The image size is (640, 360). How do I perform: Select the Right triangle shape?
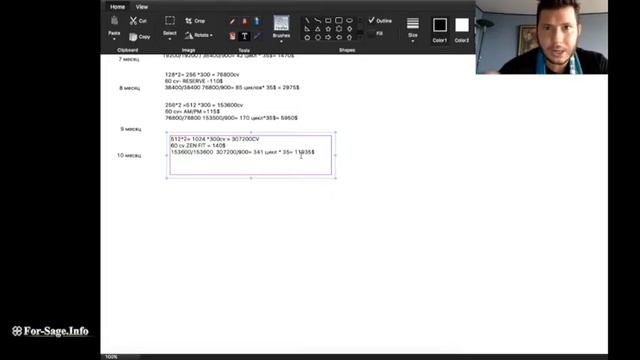pos(307,29)
